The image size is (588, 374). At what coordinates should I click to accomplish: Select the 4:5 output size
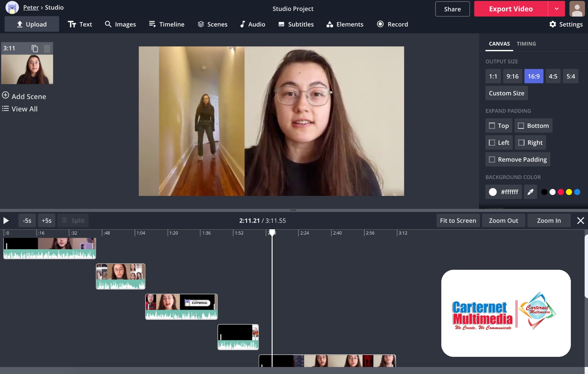pos(553,76)
